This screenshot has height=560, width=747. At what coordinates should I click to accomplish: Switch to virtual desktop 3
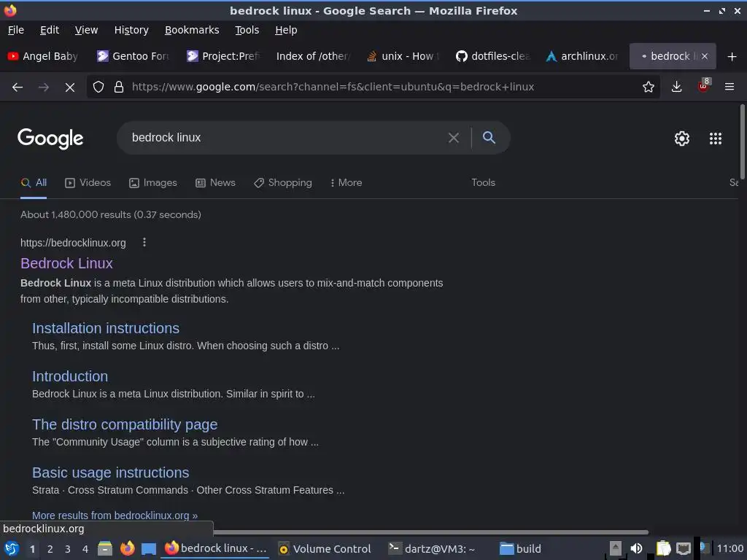[x=68, y=549]
